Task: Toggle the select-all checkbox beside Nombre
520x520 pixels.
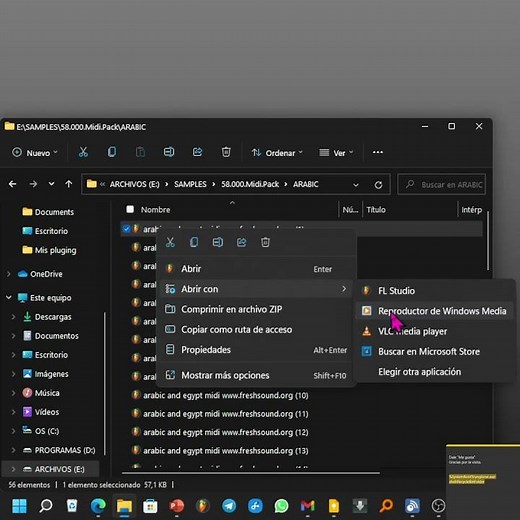Action: click(130, 209)
